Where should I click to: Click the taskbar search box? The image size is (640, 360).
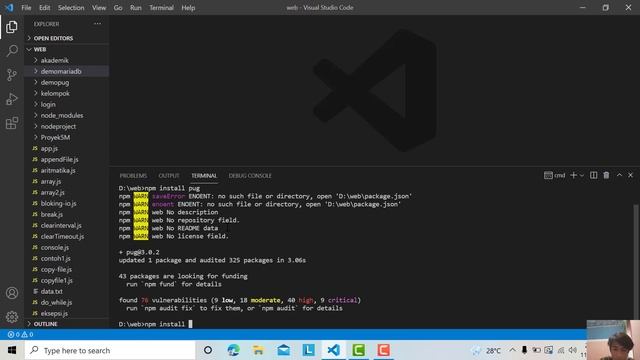click(110, 350)
